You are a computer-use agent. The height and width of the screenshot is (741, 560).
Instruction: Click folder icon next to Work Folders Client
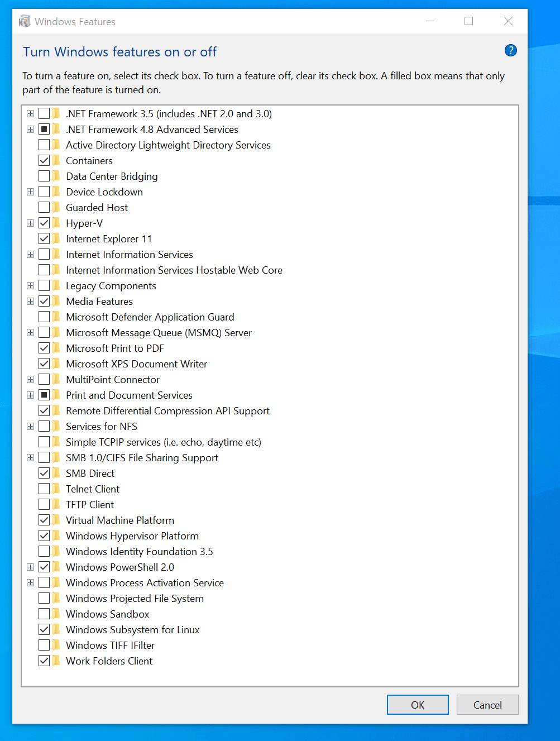coord(56,661)
